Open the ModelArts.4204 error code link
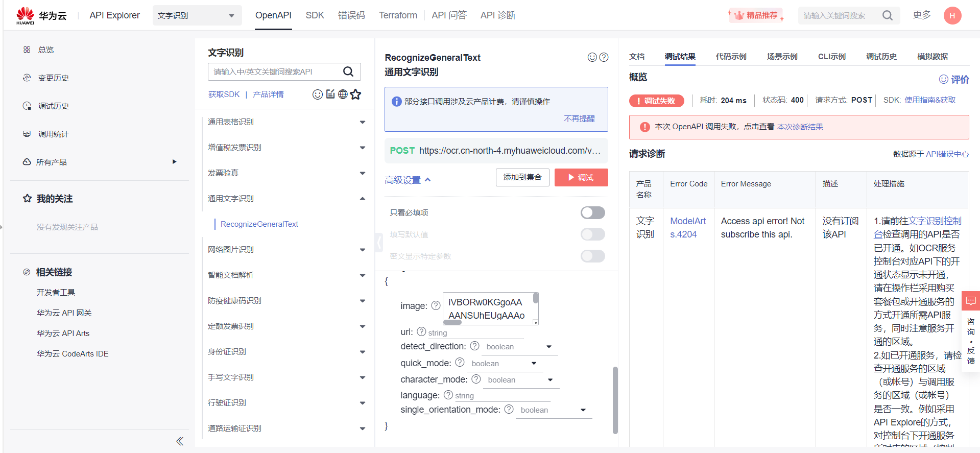The image size is (980, 453). 688,228
